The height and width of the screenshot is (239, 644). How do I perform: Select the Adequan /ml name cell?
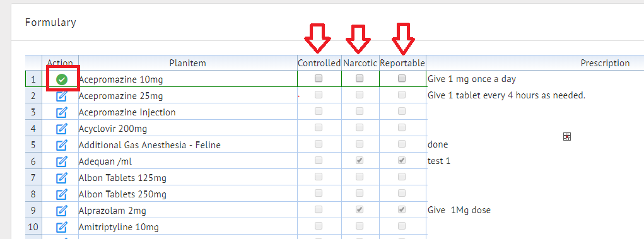point(188,161)
